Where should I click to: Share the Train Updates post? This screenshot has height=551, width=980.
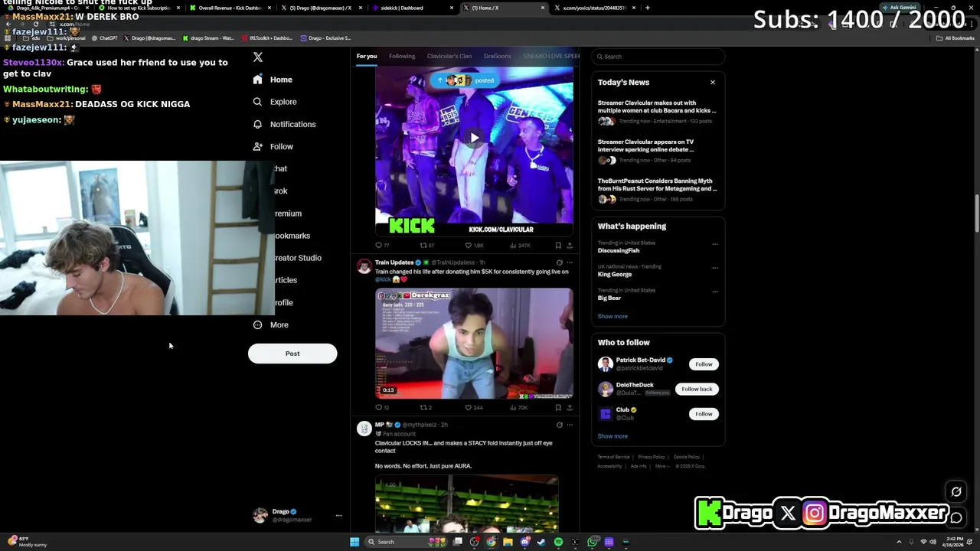click(x=569, y=407)
